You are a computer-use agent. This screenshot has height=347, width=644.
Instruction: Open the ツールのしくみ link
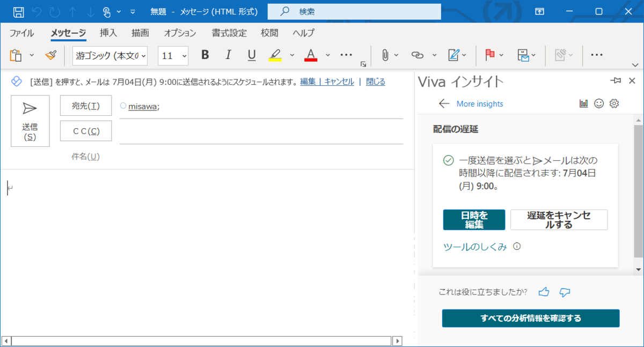[x=475, y=247]
